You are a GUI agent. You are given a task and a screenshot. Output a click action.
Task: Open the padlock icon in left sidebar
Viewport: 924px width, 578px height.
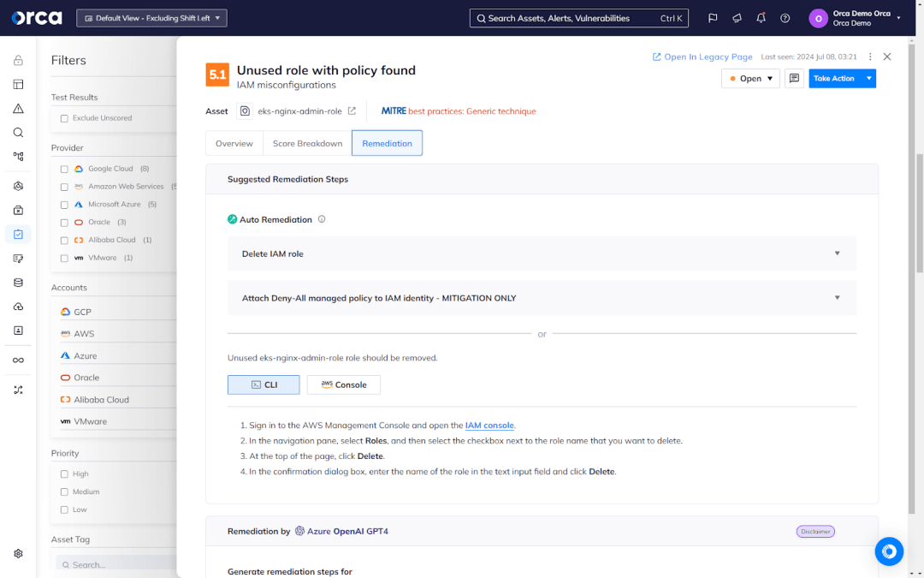tap(18, 60)
